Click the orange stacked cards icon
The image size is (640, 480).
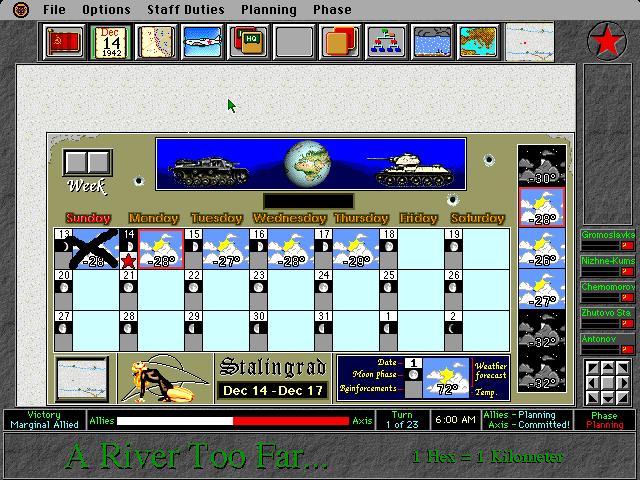point(340,42)
